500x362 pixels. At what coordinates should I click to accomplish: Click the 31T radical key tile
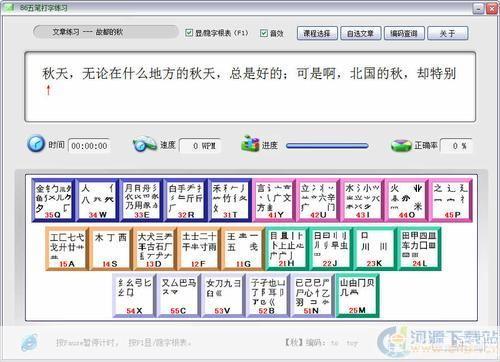230,200
